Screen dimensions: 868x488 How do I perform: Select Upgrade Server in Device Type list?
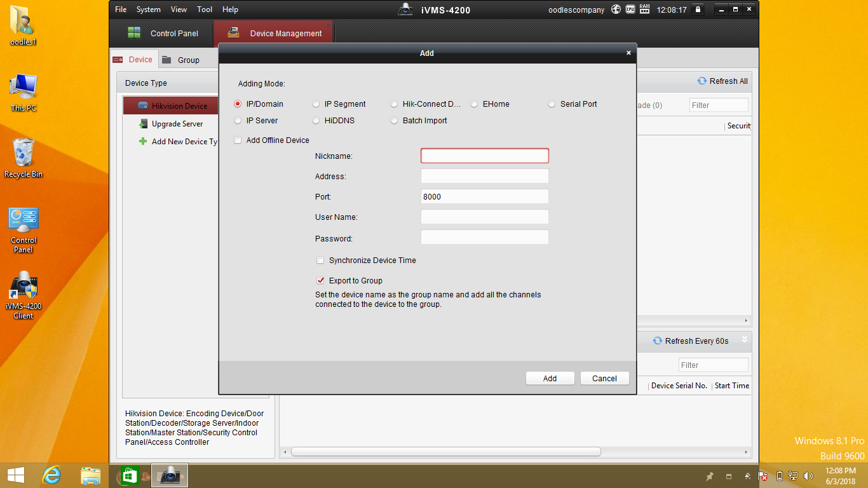click(170, 124)
